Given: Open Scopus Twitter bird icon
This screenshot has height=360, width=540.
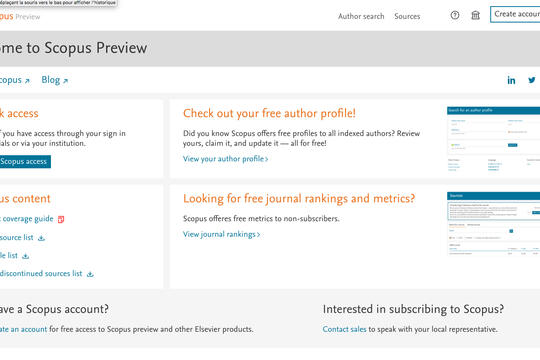Looking at the screenshot, I should pyautogui.click(x=532, y=80).
